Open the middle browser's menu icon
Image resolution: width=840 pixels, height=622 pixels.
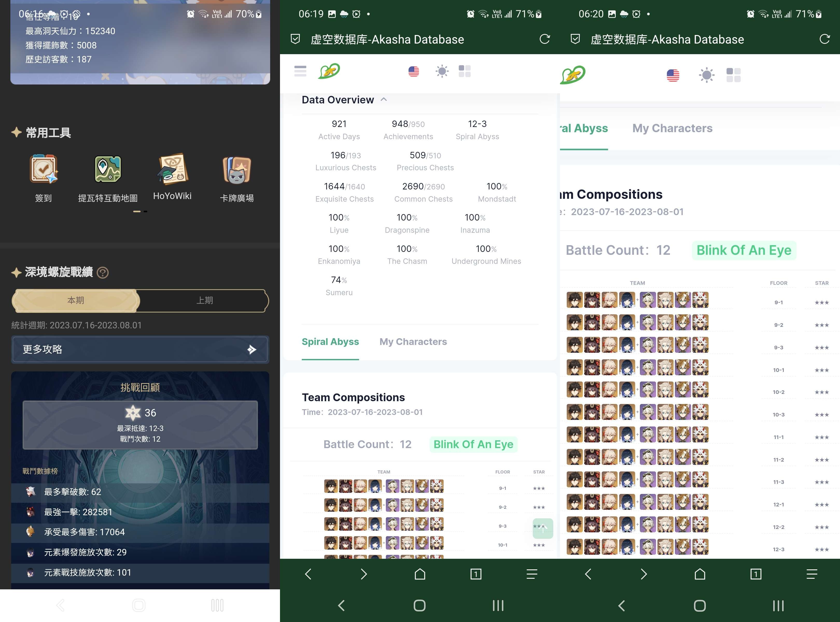532,574
